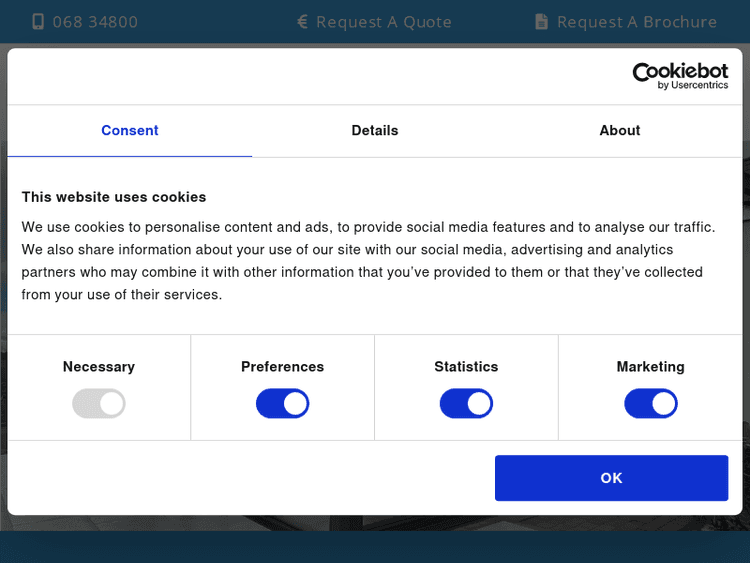Click the euro icon beside Request A Quote

point(303,21)
